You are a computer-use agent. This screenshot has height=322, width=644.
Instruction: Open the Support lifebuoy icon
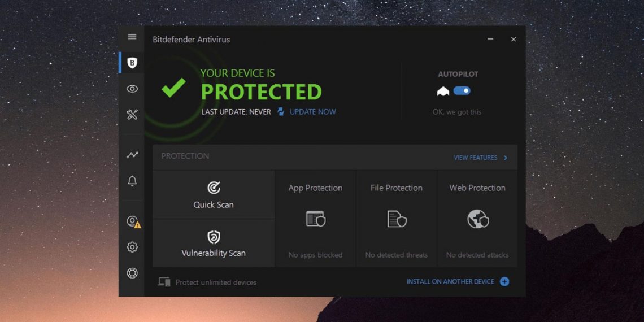coord(132,273)
